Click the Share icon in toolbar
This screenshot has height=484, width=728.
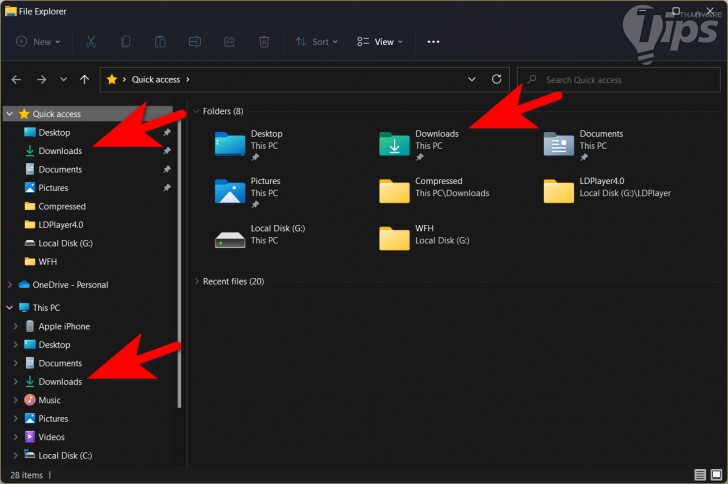coord(229,42)
